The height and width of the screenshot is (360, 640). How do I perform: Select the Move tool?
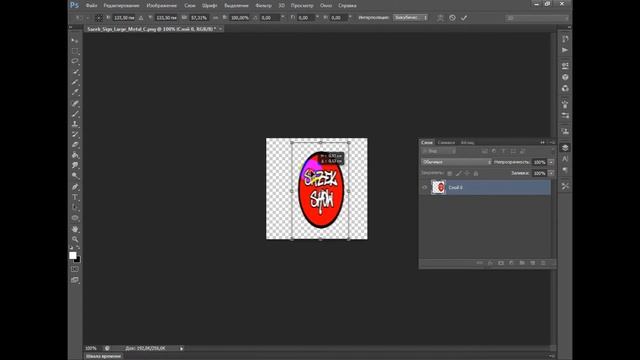click(x=75, y=41)
